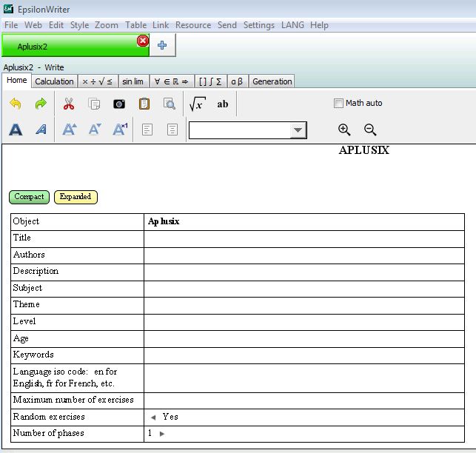Open the LANG menu
This screenshot has width=476, height=453.
(x=292, y=25)
